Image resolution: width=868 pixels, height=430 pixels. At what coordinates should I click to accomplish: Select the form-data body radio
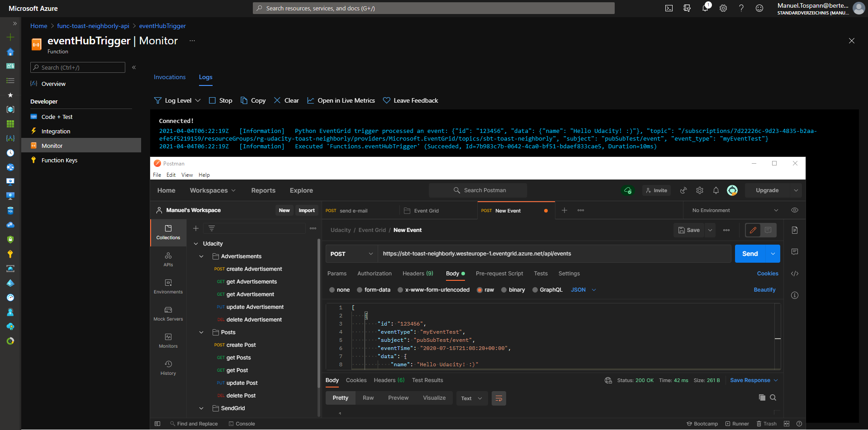point(360,290)
